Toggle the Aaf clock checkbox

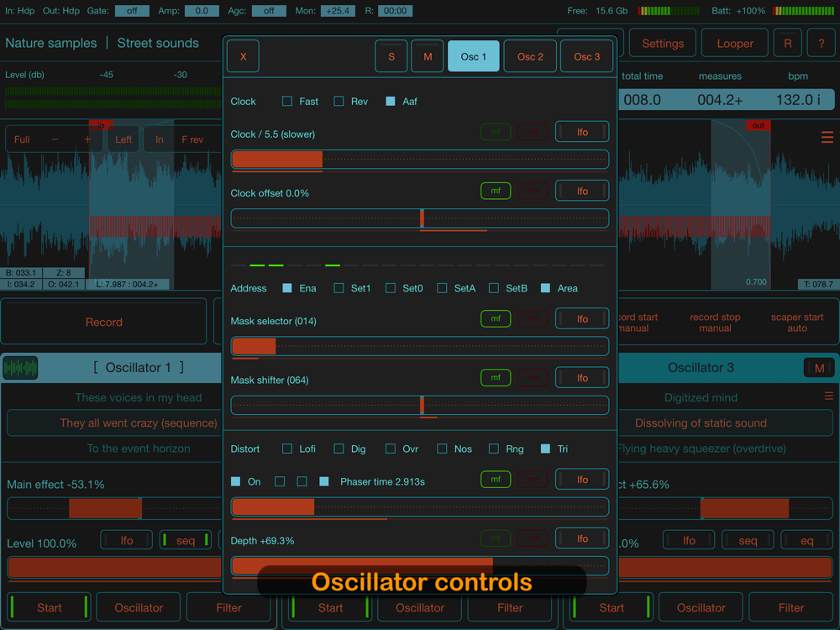point(391,102)
